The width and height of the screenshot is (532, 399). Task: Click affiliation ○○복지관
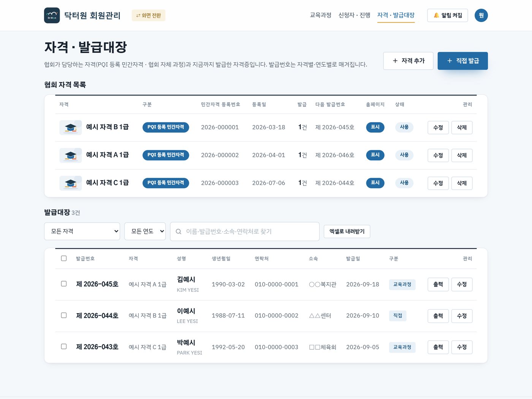(x=323, y=284)
